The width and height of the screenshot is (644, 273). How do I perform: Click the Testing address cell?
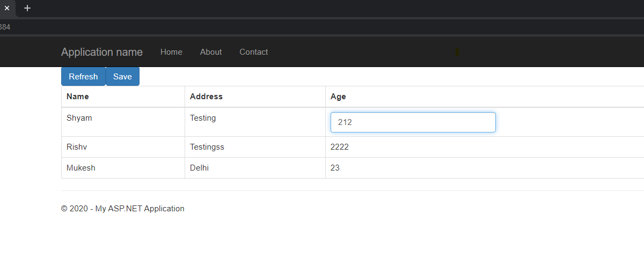pos(203,118)
